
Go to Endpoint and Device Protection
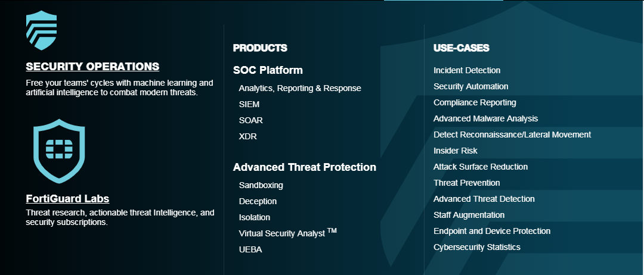pyautogui.click(x=491, y=231)
